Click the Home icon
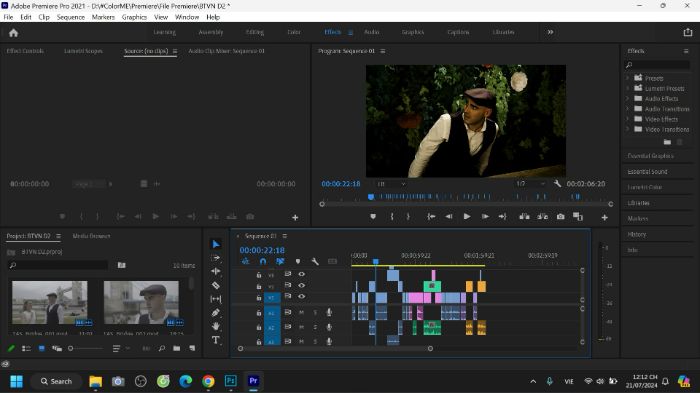The image size is (700, 393). (x=13, y=33)
